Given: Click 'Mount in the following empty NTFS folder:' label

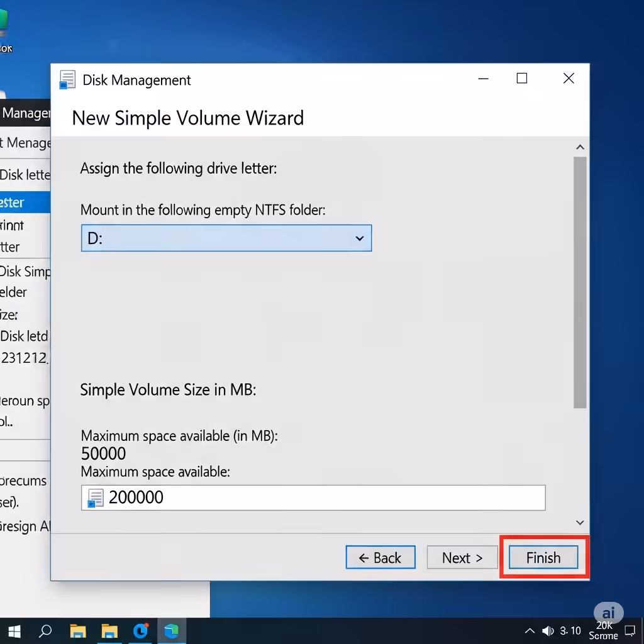Looking at the screenshot, I should click(x=203, y=210).
